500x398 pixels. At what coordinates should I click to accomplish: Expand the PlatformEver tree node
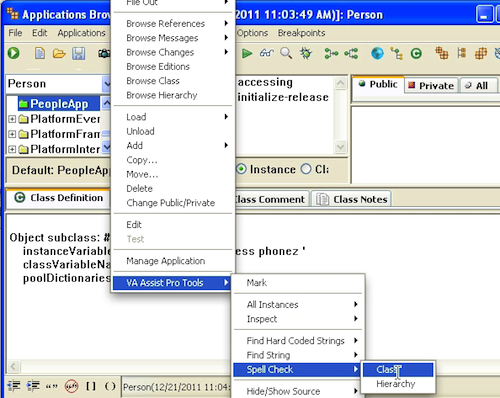(12, 119)
